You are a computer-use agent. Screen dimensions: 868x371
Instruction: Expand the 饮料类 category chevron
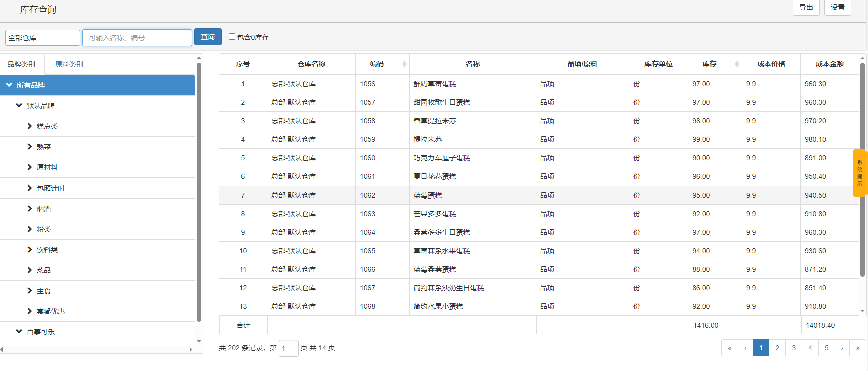pos(30,250)
